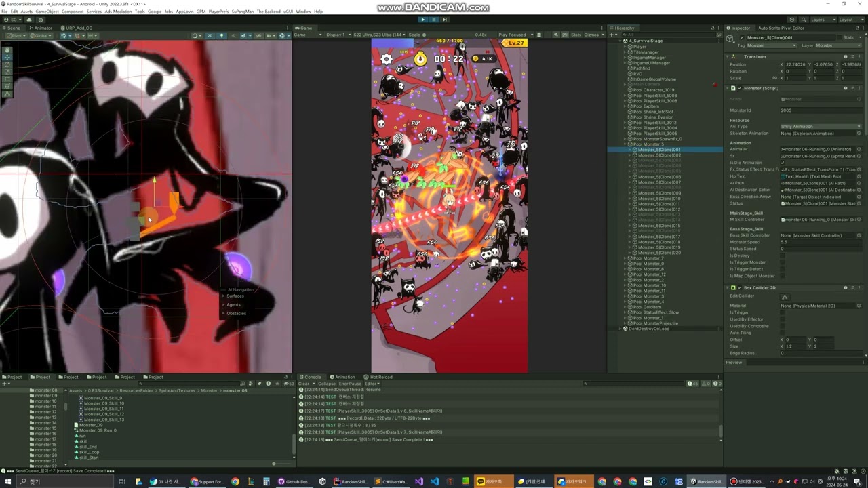Open the Unity account SG dropdown
This screenshot has width=868, height=488.
click(x=12, y=20)
